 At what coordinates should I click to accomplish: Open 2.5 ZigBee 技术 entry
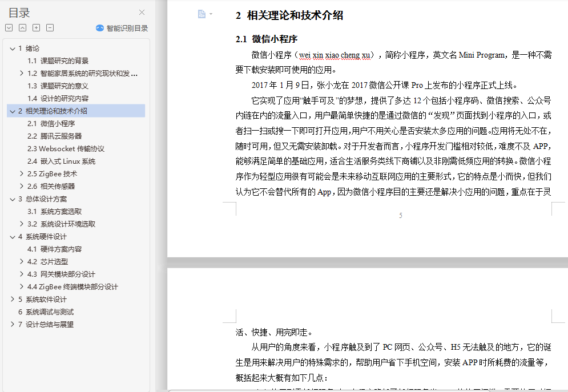(52, 173)
